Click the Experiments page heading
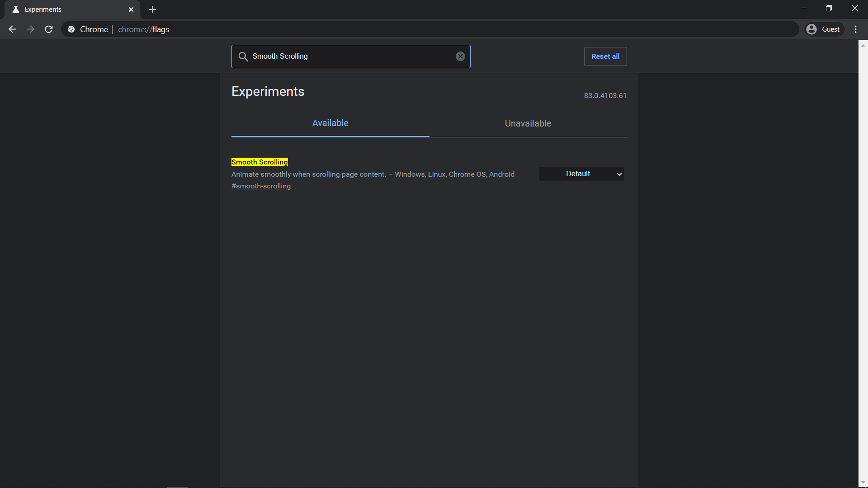The width and height of the screenshot is (868, 488). click(x=268, y=92)
